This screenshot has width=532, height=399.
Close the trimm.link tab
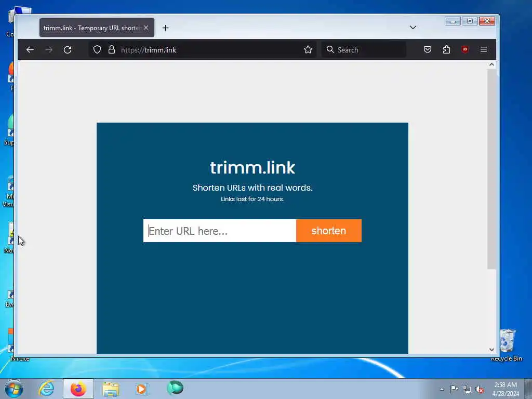146,28
